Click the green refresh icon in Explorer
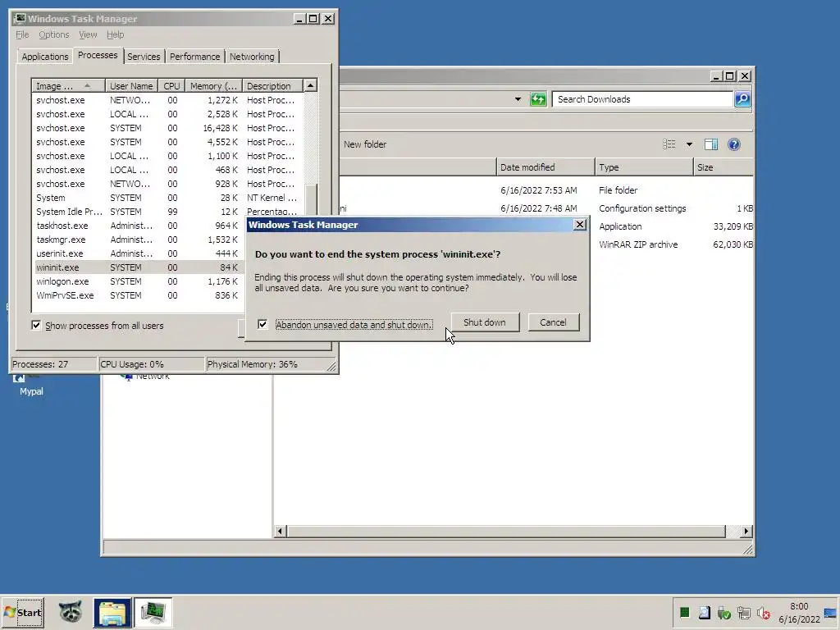Screen dimensions: 840x630 (x=537, y=99)
